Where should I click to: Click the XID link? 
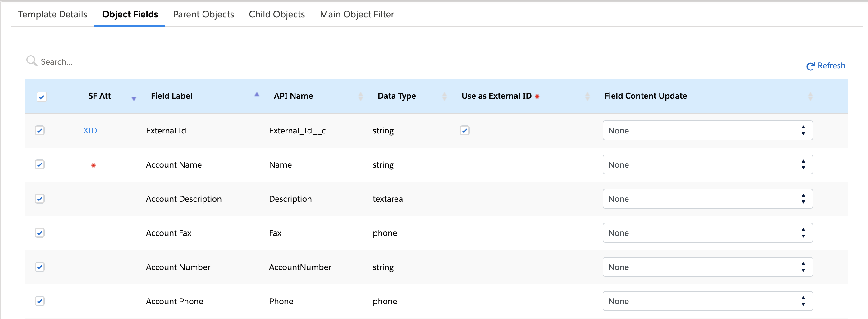tap(90, 131)
